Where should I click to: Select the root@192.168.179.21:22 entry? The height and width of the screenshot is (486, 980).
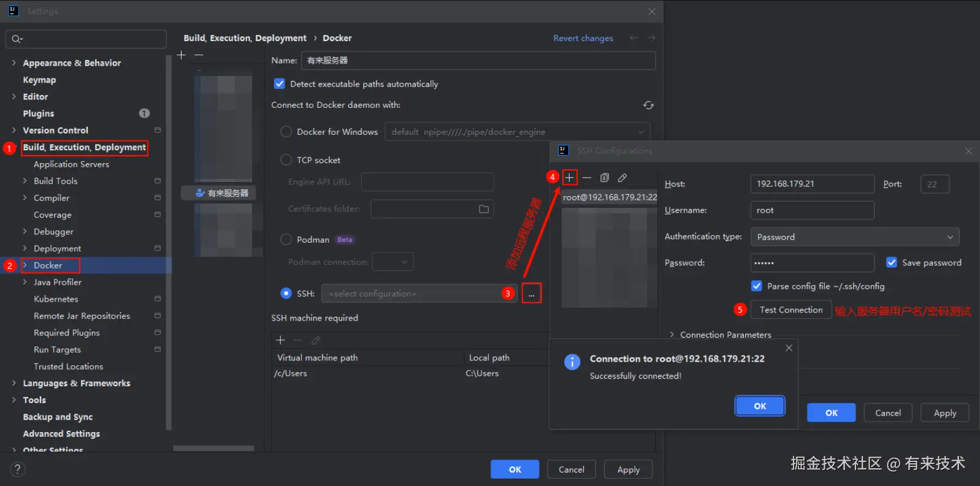[x=610, y=197]
